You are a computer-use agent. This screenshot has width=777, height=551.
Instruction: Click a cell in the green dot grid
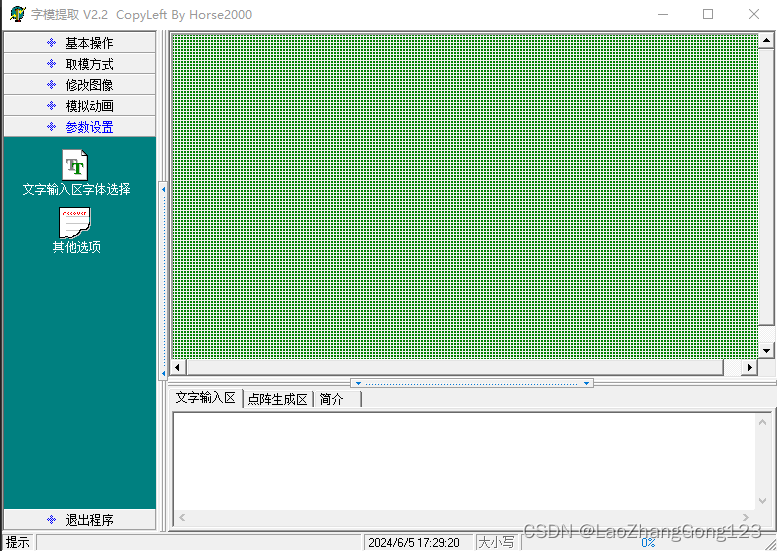coord(464,196)
